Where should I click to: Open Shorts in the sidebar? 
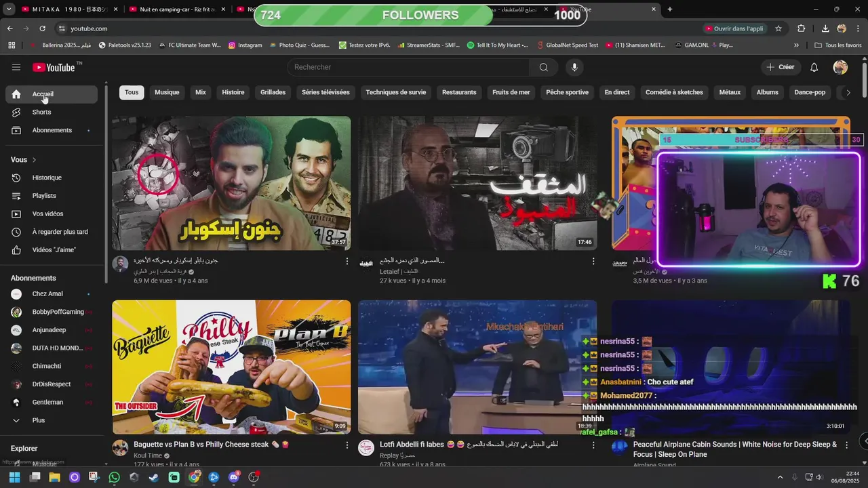coord(52,112)
